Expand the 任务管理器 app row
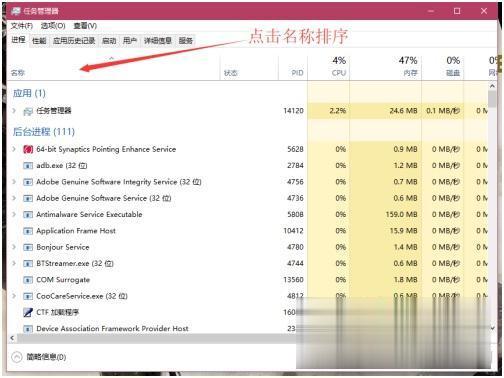Screen dimensions: 504x378 [14, 110]
